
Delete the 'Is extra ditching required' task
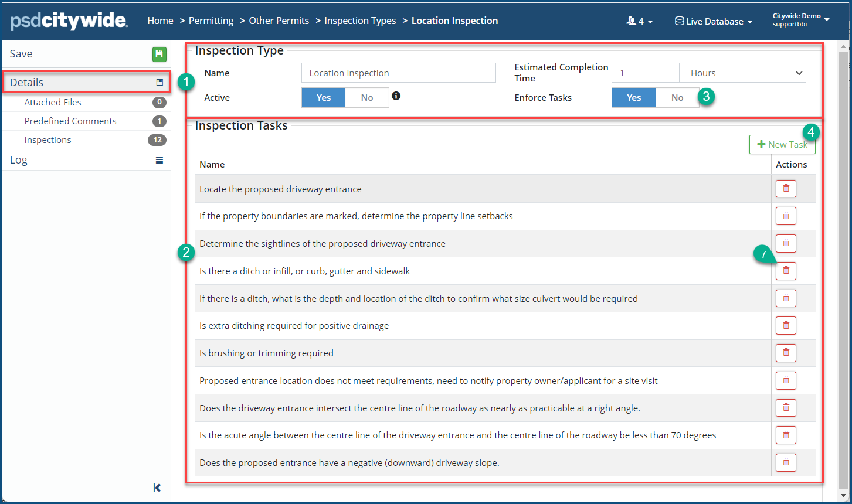786,325
